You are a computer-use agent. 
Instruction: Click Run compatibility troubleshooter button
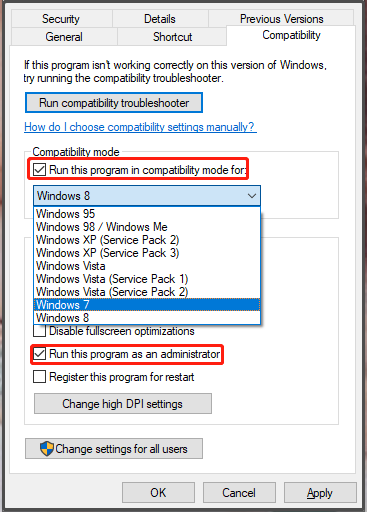click(x=114, y=103)
